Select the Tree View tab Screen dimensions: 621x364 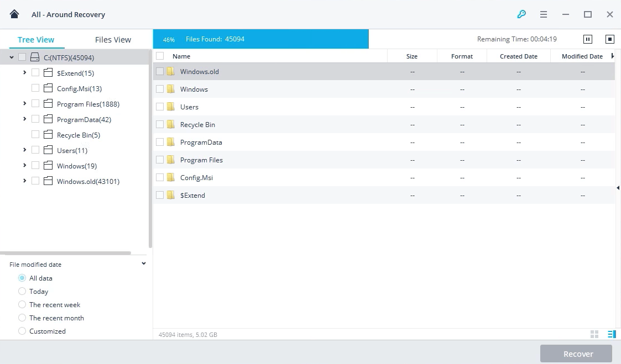click(36, 40)
